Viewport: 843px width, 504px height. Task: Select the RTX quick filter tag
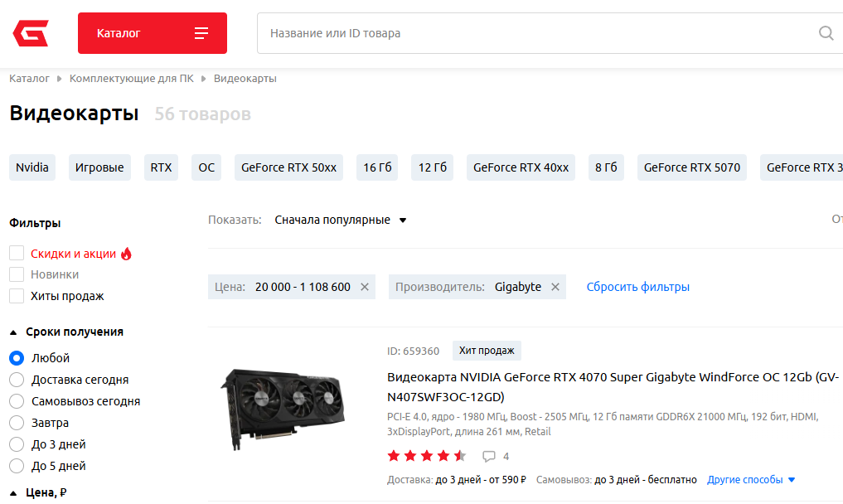(161, 167)
